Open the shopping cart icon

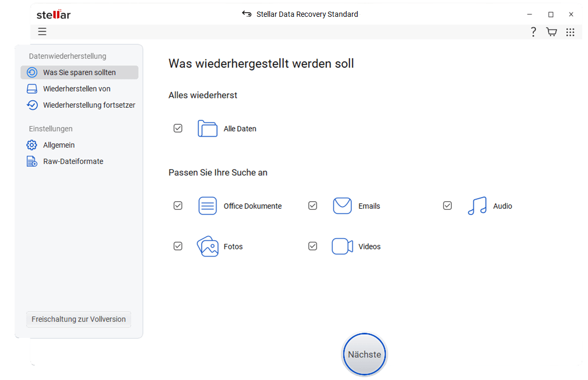tap(551, 32)
